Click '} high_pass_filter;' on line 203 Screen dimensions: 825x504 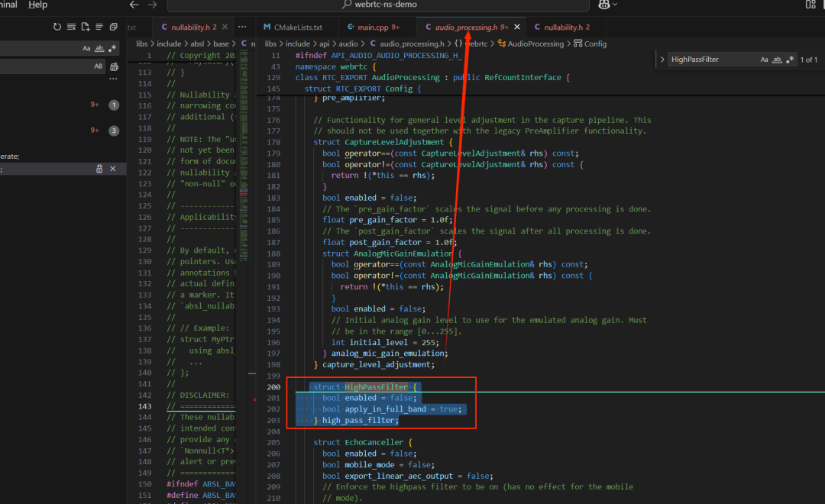[356, 420]
